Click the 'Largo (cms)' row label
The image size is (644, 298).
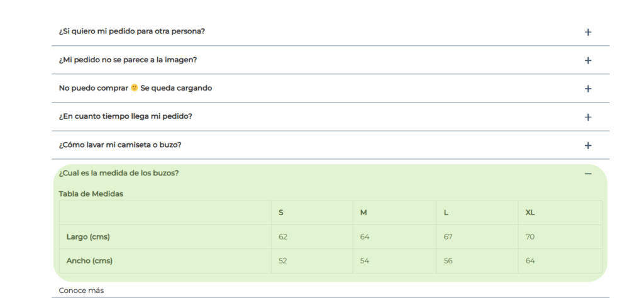point(88,237)
